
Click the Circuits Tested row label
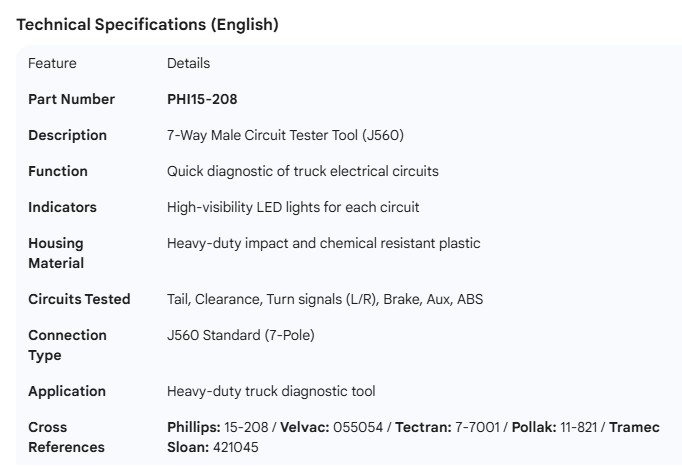pyautogui.click(x=79, y=299)
